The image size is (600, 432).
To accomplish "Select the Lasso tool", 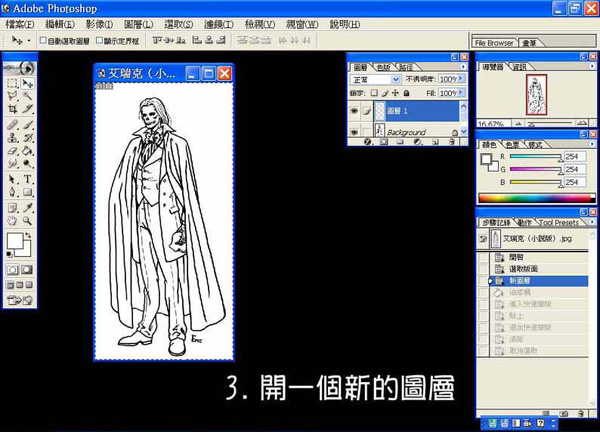I will [13, 96].
